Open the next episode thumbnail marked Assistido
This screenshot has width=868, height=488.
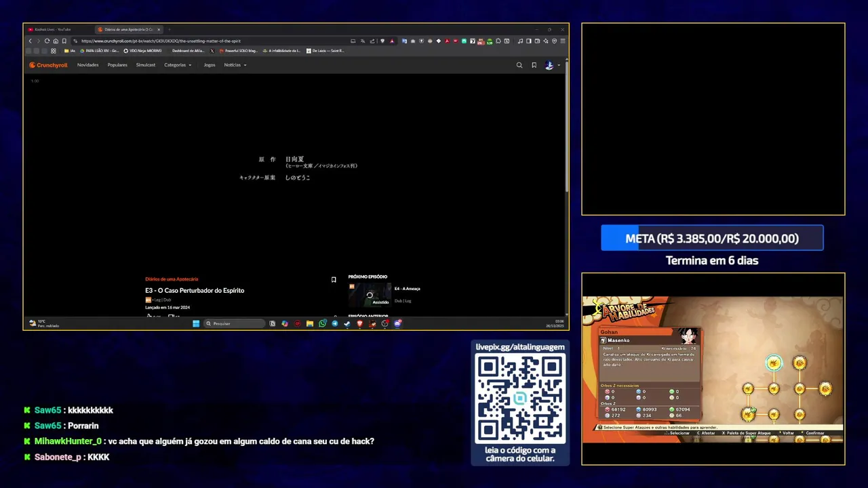370,295
